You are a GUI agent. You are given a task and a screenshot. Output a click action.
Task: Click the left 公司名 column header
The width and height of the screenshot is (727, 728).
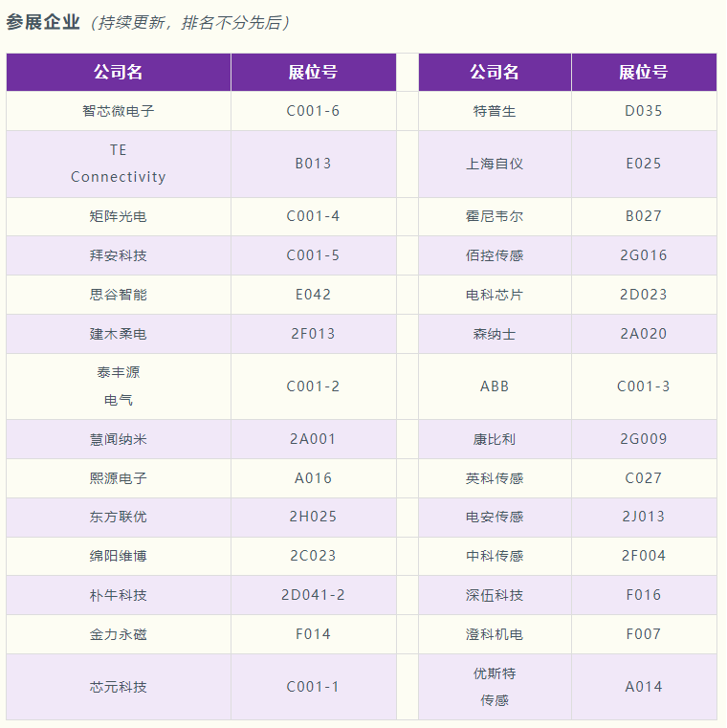119,72
